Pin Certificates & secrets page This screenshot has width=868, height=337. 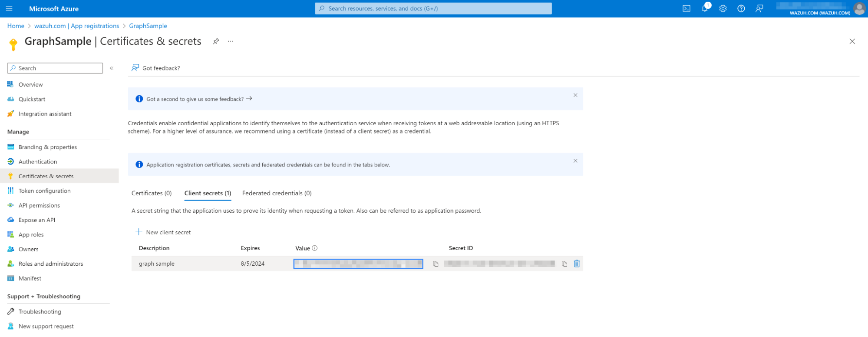pos(216,41)
